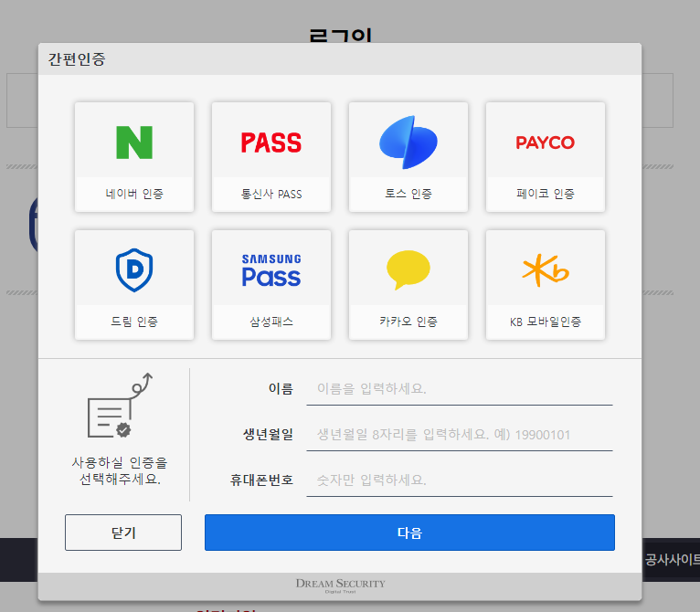Click the 카카오 인증 label
The width and height of the screenshot is (700, 612).
pos(408,322)
